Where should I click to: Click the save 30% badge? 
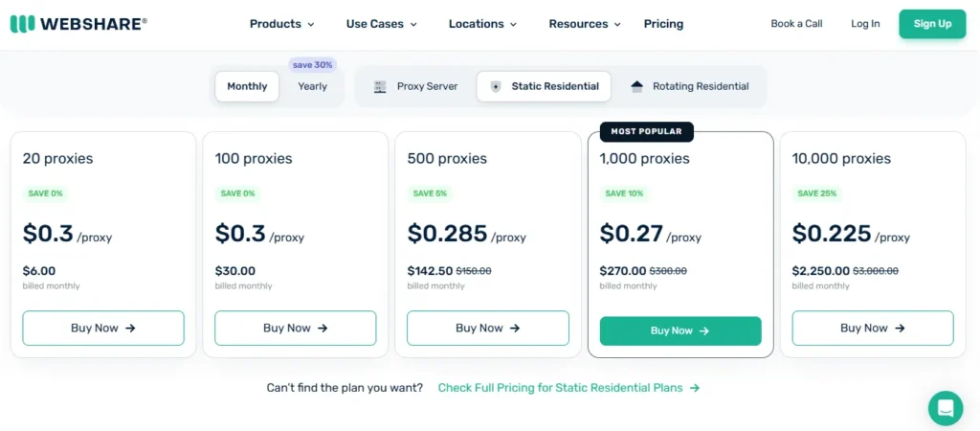click(x=313, y=65)
